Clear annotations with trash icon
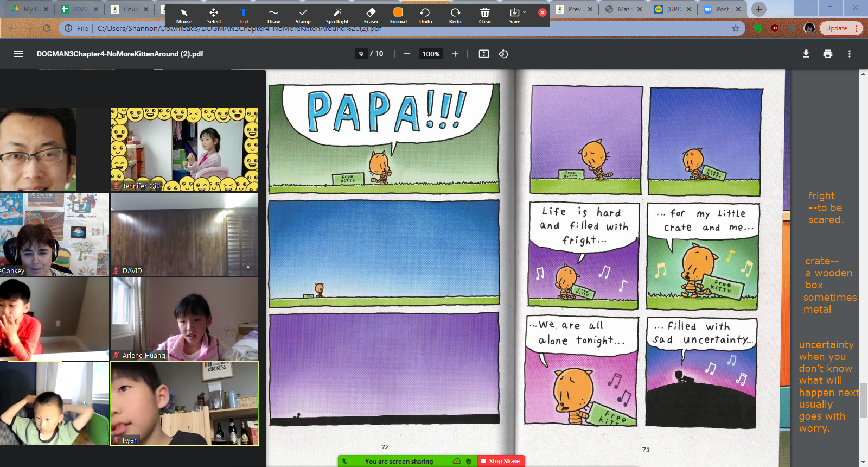Viewport: 868px width, 467px height. coord(485,16)
